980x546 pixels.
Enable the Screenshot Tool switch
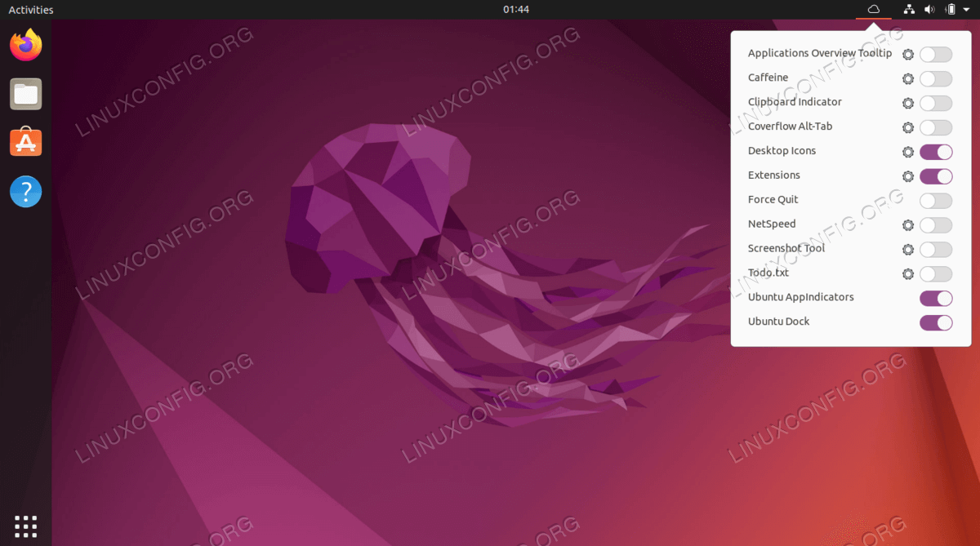pos(936,250)
